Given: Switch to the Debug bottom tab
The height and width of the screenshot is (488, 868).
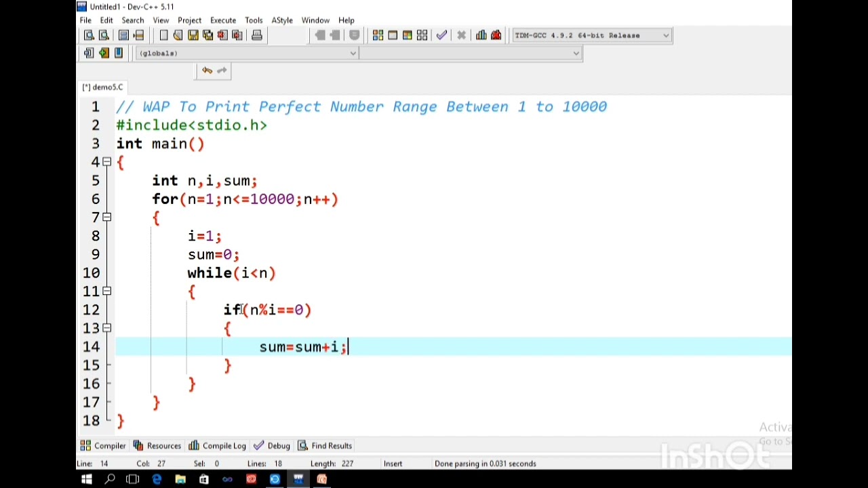Looking at the screenshot, I should pos(272,446).
